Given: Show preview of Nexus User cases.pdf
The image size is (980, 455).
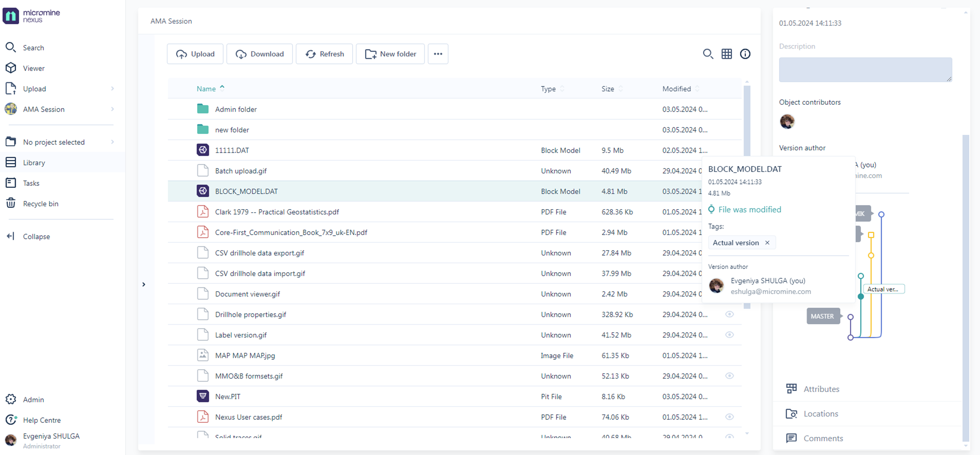Looking at the screenshot, I should [x=730, y=416].
